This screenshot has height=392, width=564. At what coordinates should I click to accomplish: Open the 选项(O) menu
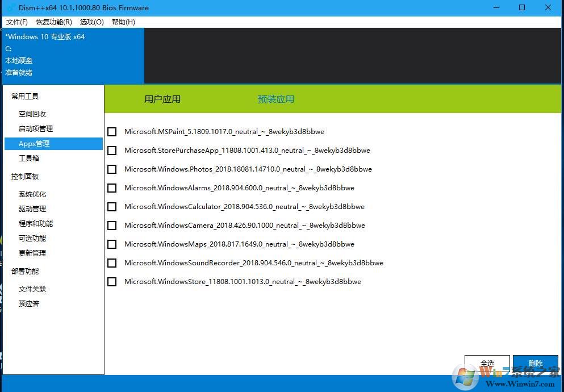click(91, 22)
